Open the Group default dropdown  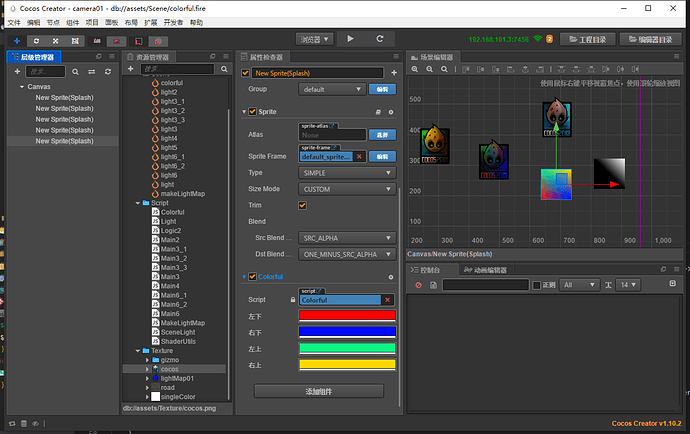tap(330, 89)
